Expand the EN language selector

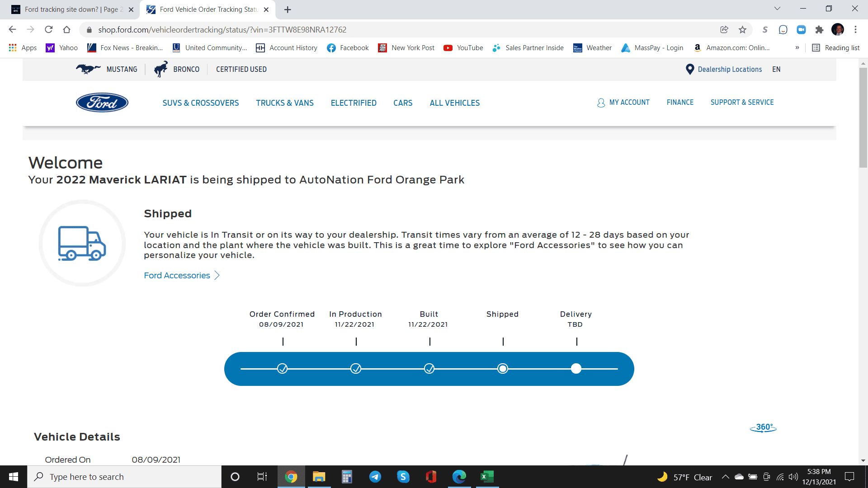776,69
